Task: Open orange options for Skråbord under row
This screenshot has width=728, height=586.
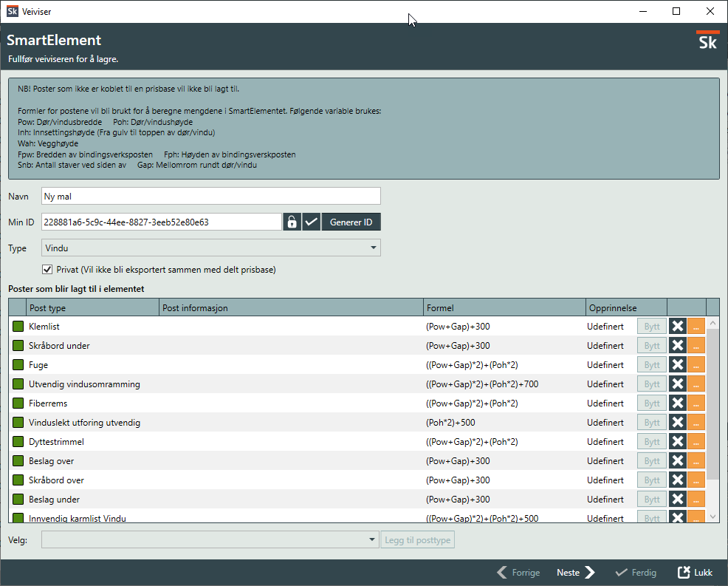Action: coord(696,346)
